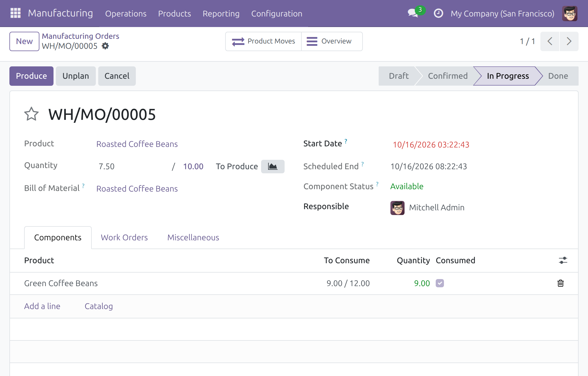588x376 pixels.
Task: Open the Reporting menu
Action: pos(221,14)
